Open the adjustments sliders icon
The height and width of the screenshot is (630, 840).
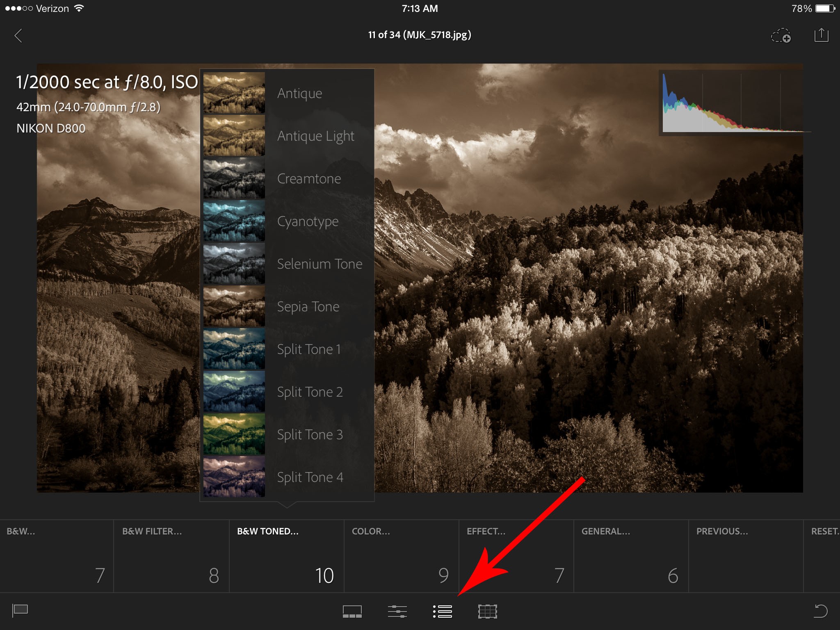397,612
